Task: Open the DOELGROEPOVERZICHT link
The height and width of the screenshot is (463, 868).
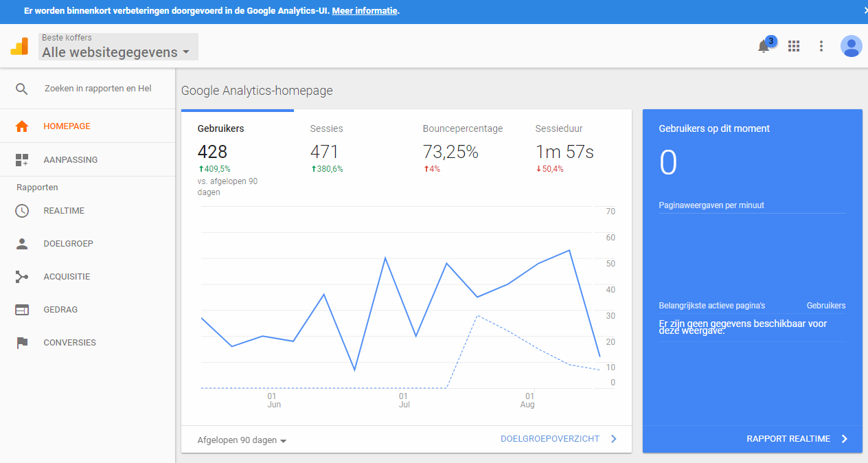Action: (x=550, y=439)
